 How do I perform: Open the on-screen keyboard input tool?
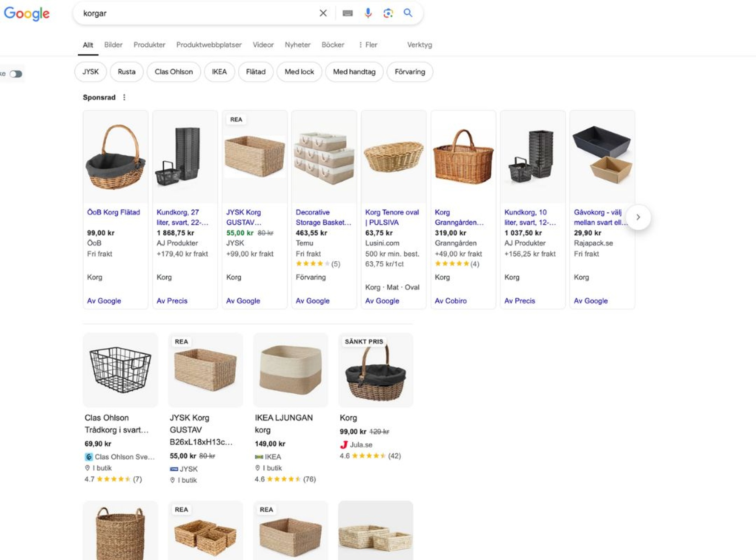(347, 13)
